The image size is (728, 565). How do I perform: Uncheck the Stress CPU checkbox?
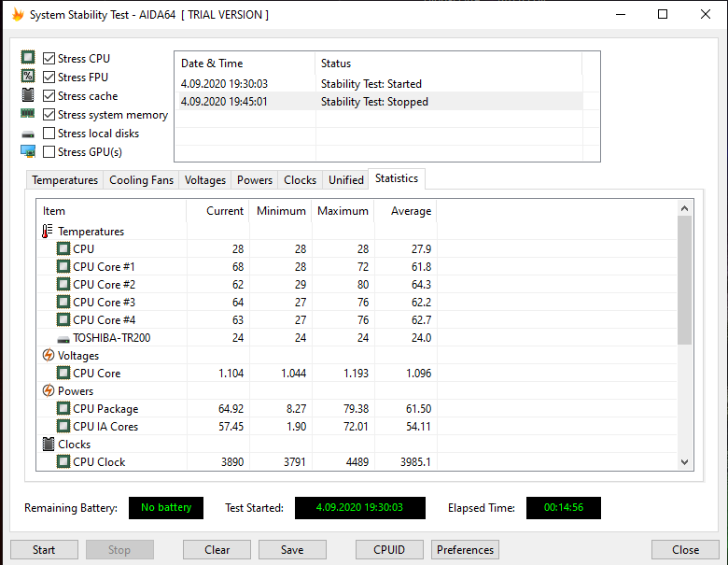coord(49,59)
